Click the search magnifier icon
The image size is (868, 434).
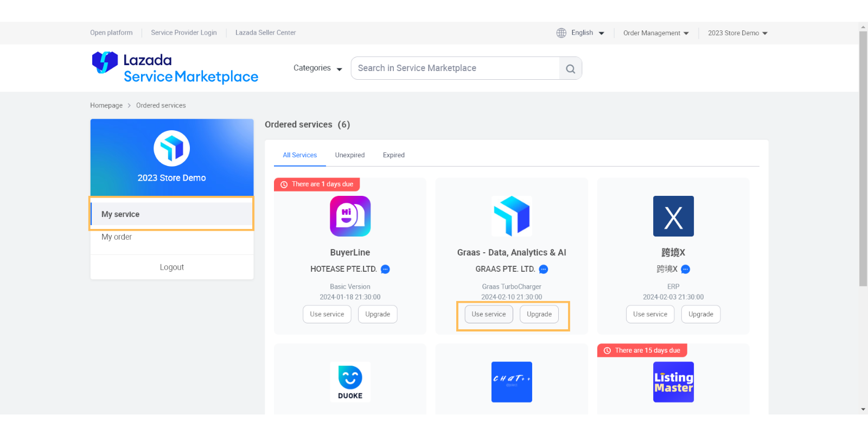pos(570,68)
